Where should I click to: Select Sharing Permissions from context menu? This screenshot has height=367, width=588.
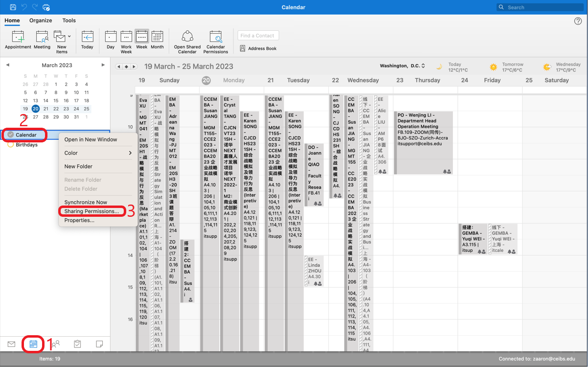click(91, 211)
